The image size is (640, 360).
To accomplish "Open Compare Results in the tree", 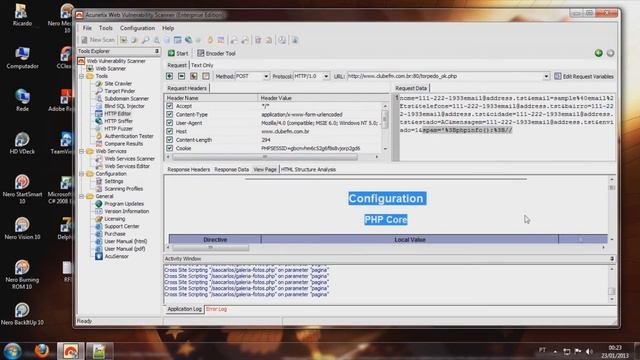I will tap(123, 144).
